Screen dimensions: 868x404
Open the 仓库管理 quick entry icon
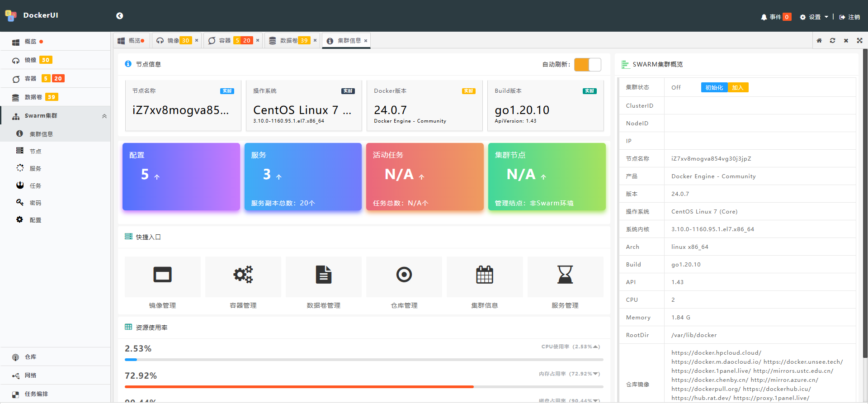[404, 275]
